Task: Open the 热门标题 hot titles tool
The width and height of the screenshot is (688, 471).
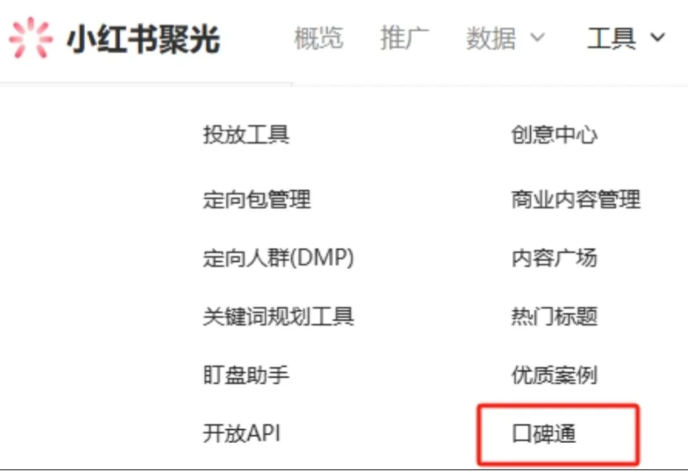Action: (x=554, y=317)
